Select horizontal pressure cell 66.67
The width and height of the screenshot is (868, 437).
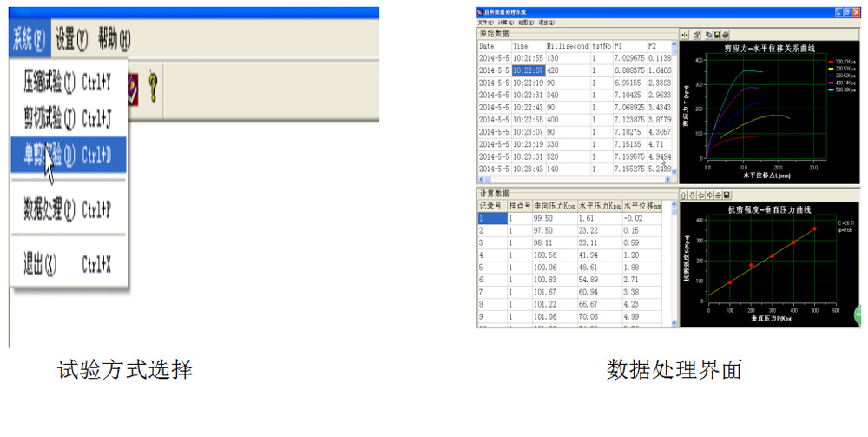tap(600, 304)
